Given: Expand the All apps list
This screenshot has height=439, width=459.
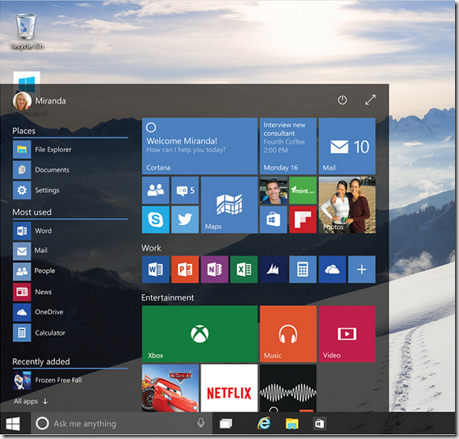Looking at the screenshot, I should 31,401.
